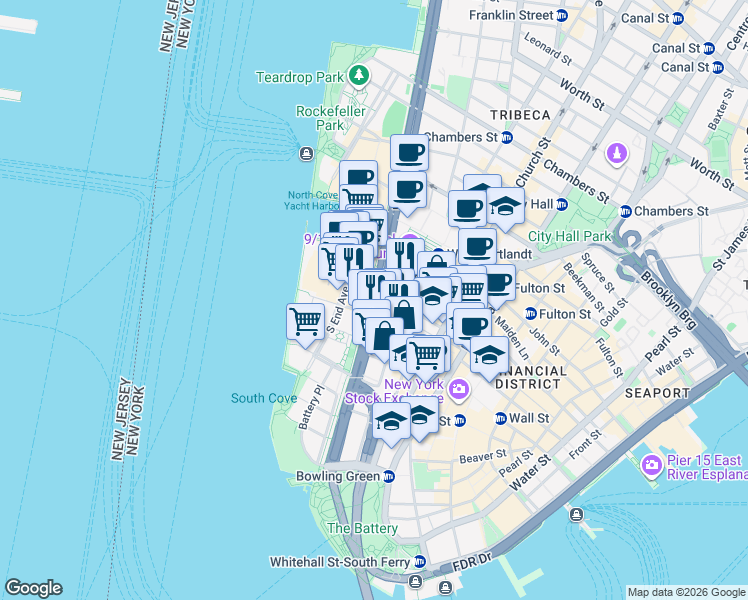This screenshot has width=748, height=600.
Task: Click subway icon left of eastern Chambers St label
Action: [625, 211]
